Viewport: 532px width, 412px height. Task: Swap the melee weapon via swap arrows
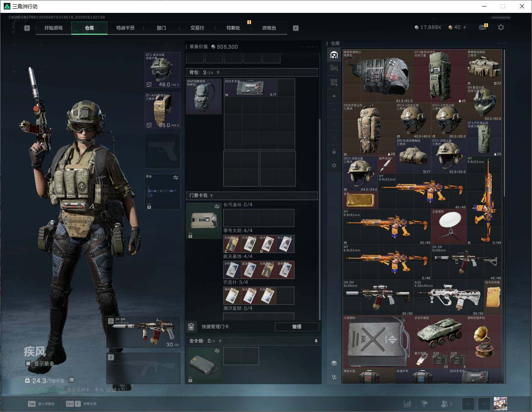tap(176, 178)
